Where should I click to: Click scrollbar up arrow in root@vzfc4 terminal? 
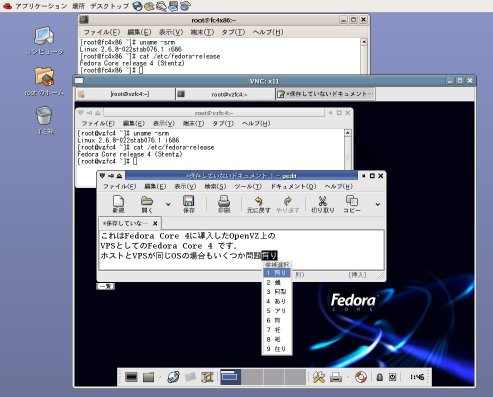pyautogui.click(x=347, y=133)
